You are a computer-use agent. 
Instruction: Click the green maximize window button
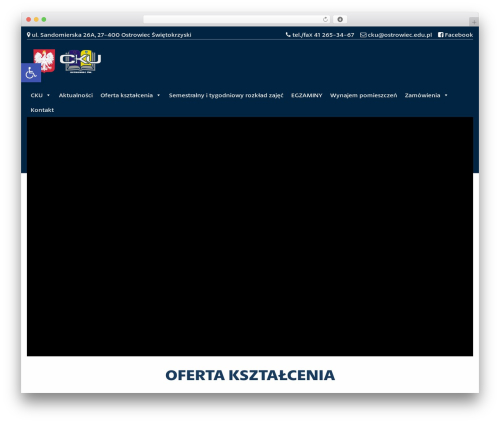(x=44, y=19)
